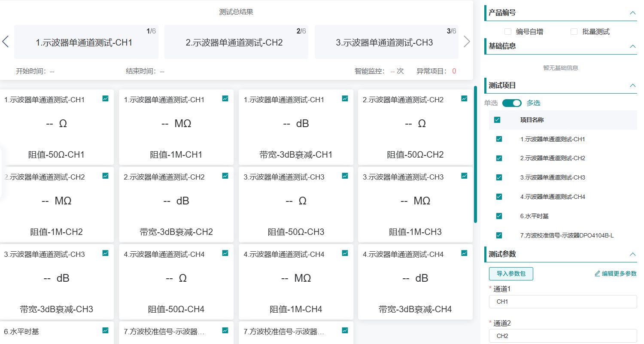
Task: Click the 导入参数包 button
Action: coord(511,274)
